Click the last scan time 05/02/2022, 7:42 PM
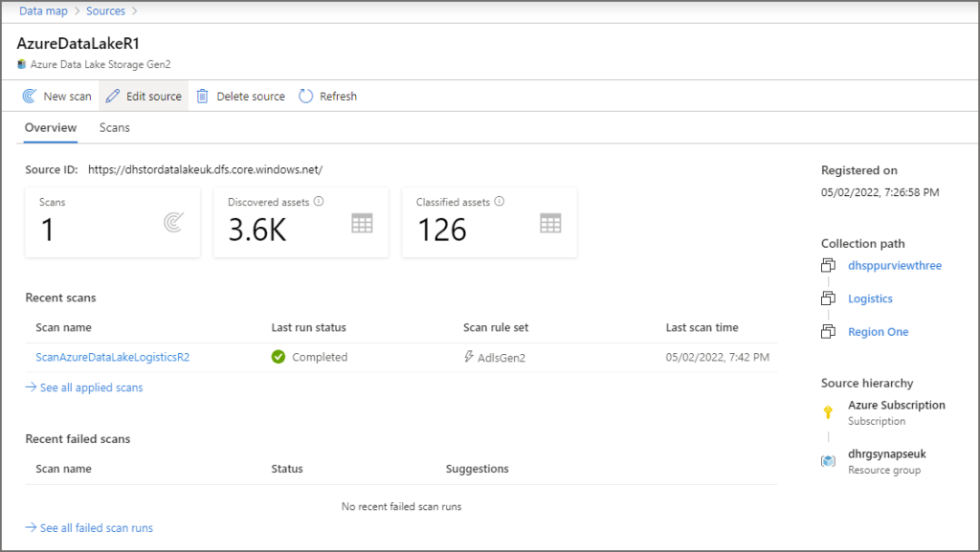Screen dimensions: 980x552 tap(718, 357)
